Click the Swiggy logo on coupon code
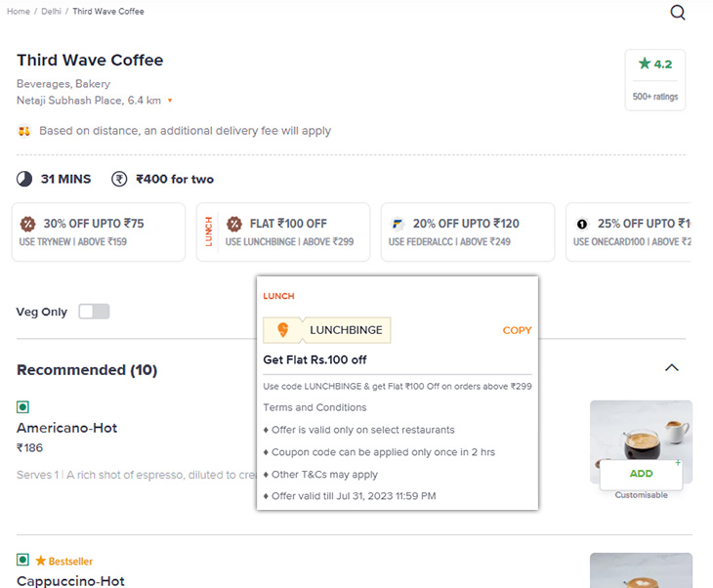713x588 pixels. coord(283,330)
